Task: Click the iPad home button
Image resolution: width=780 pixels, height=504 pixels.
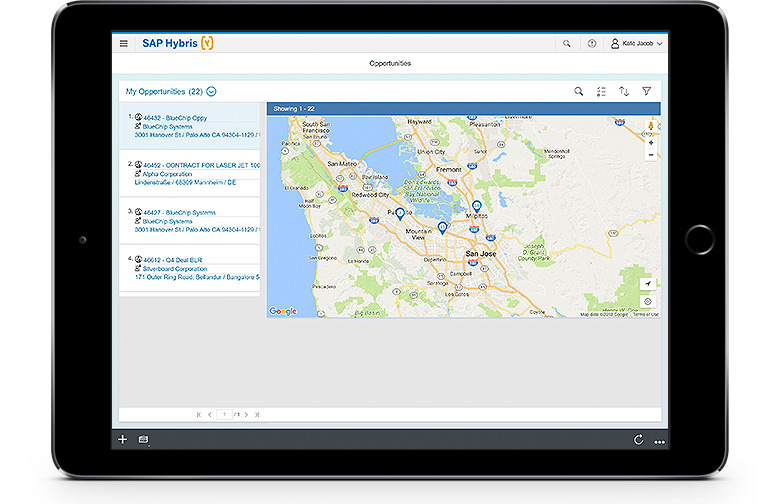Action: [700, 240]
